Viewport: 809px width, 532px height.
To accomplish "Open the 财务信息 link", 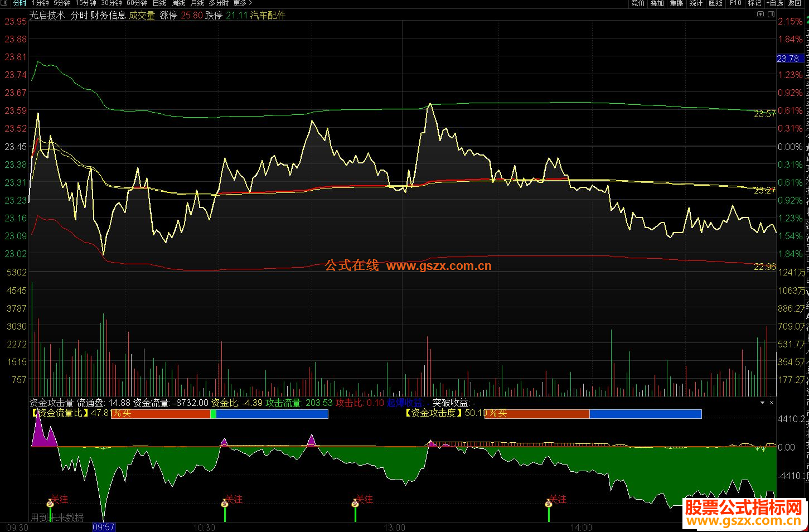I will point(108,16).
